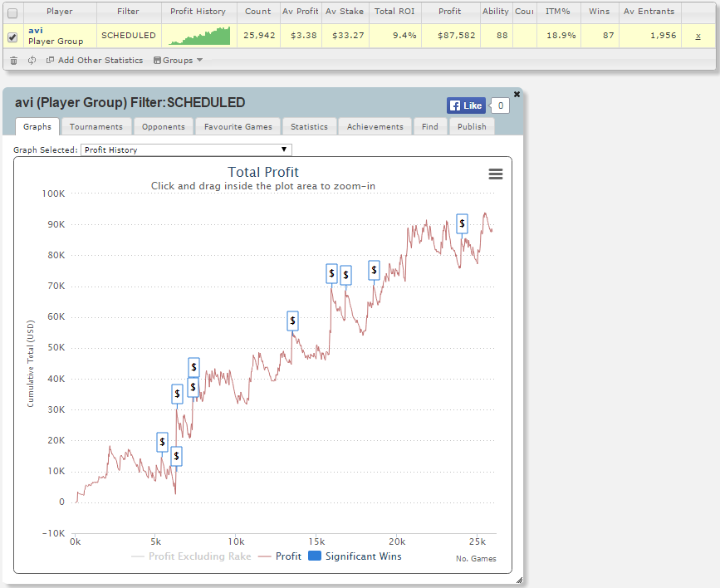Click the panel resize grip corner

[519, 581]
